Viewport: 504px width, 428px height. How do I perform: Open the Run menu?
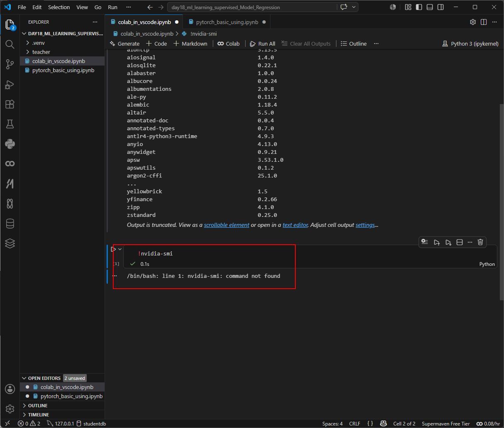112,7
